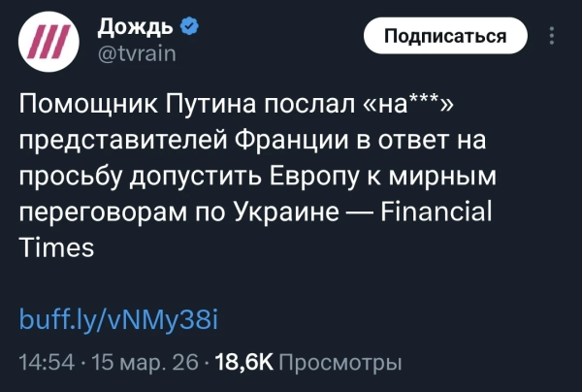This screenshot has width=582, height=392.
Task: Click the @tvrain handle
Action: pyautogui.click(x=138, y=53)
